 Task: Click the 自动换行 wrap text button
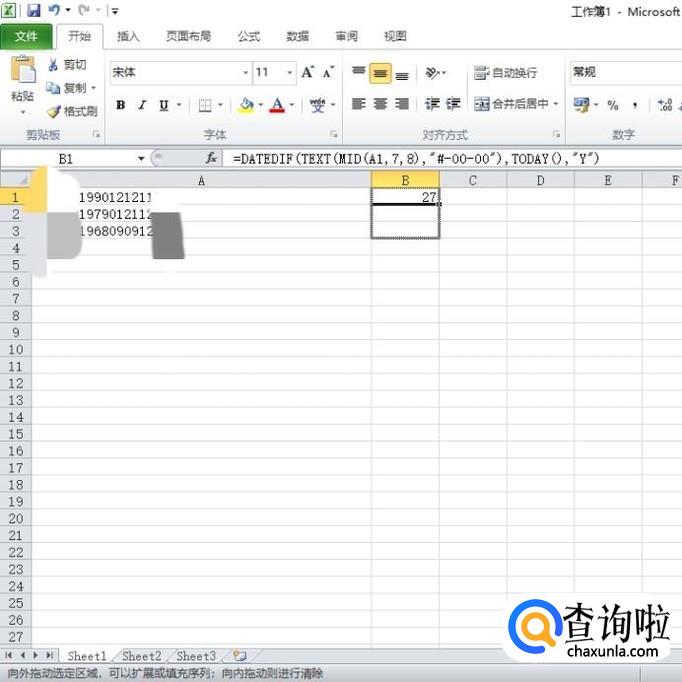click(505, 73)
